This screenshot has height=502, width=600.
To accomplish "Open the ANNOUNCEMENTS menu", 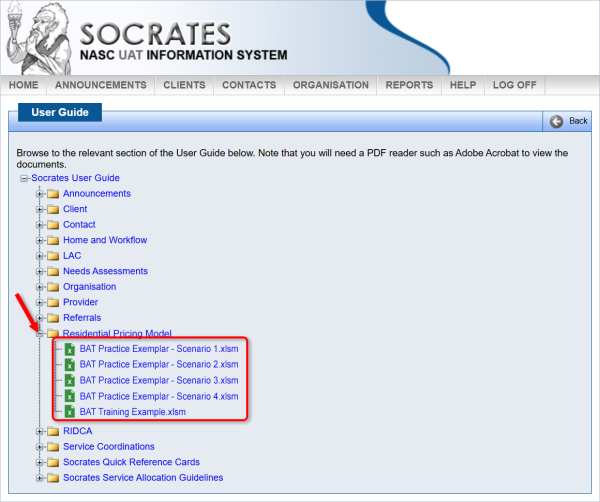I will [101, 85].
